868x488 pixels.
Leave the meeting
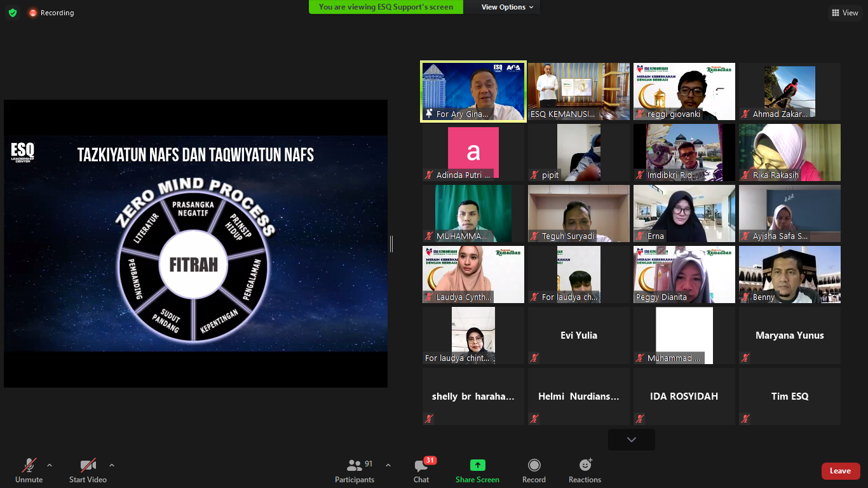840,471
